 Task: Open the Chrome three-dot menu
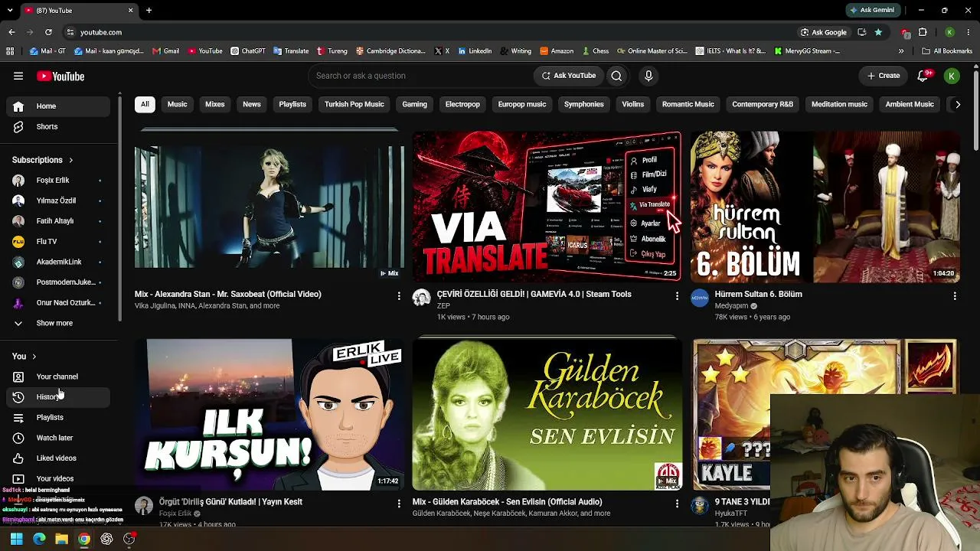click(968, 32)
